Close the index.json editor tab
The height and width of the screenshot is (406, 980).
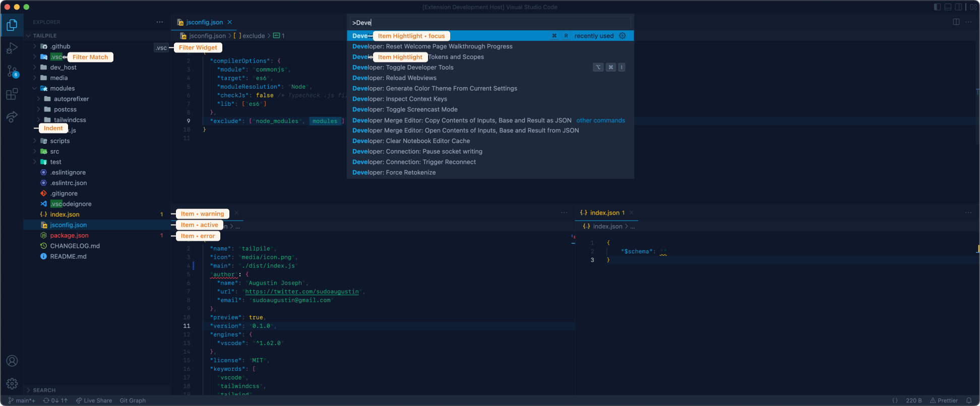pyautogui.click(x=632, y=213)
